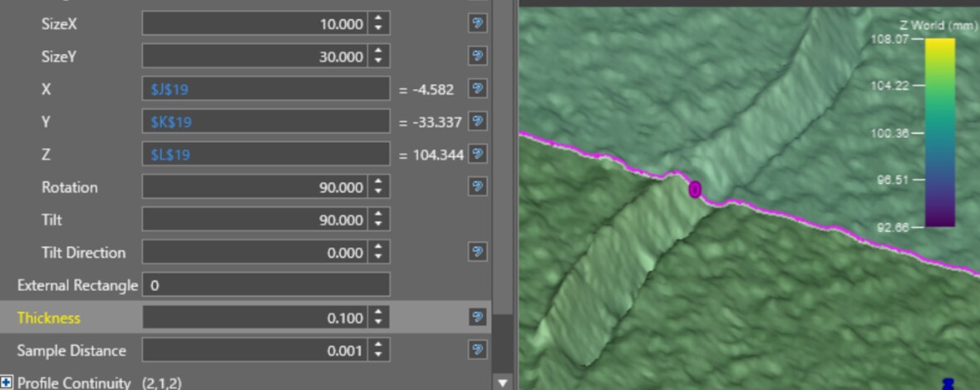Increase Thickness using the spinner up arrow

(379, 313)
